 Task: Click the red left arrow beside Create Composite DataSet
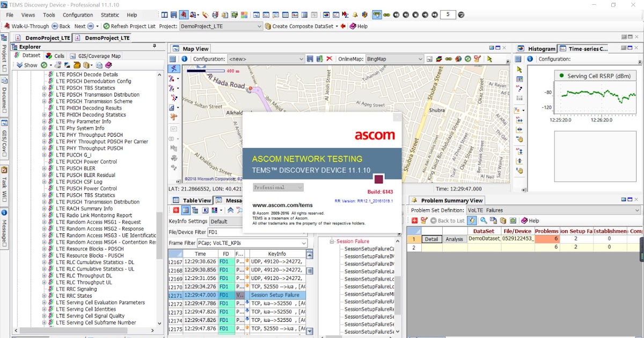coord(343,26)
